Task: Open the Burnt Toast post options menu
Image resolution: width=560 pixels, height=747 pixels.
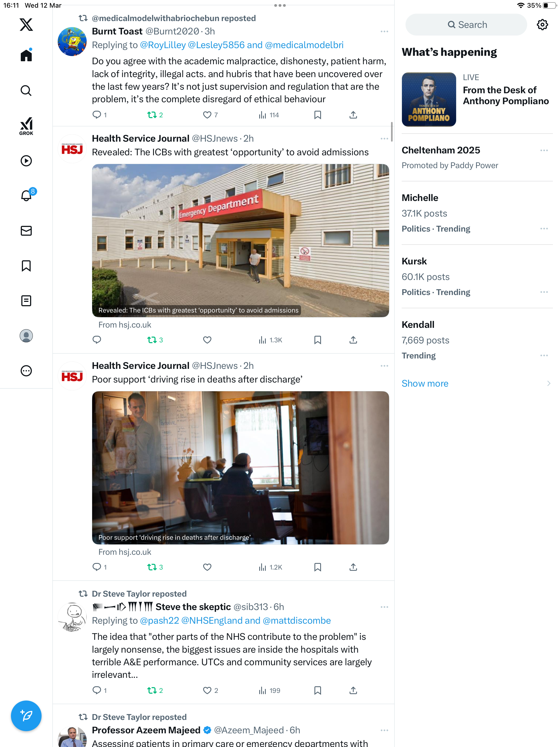Action: pyautogui.click(x=384, y=31)
